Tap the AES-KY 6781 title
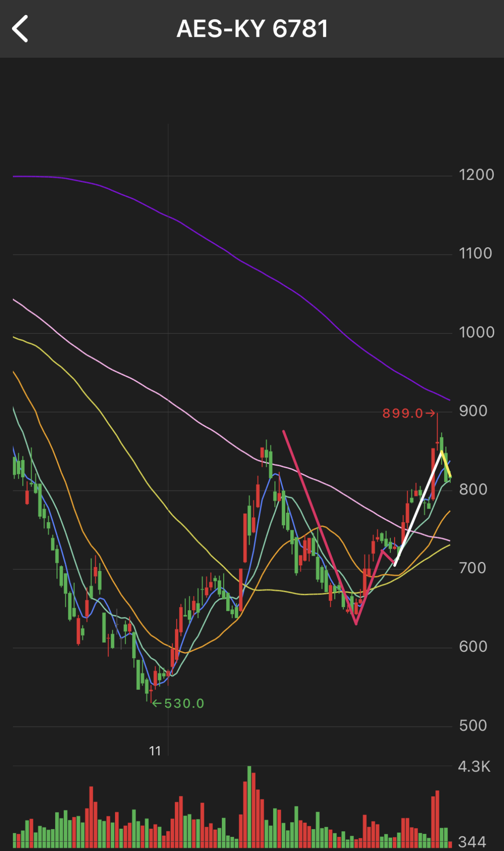 (252, 29)
